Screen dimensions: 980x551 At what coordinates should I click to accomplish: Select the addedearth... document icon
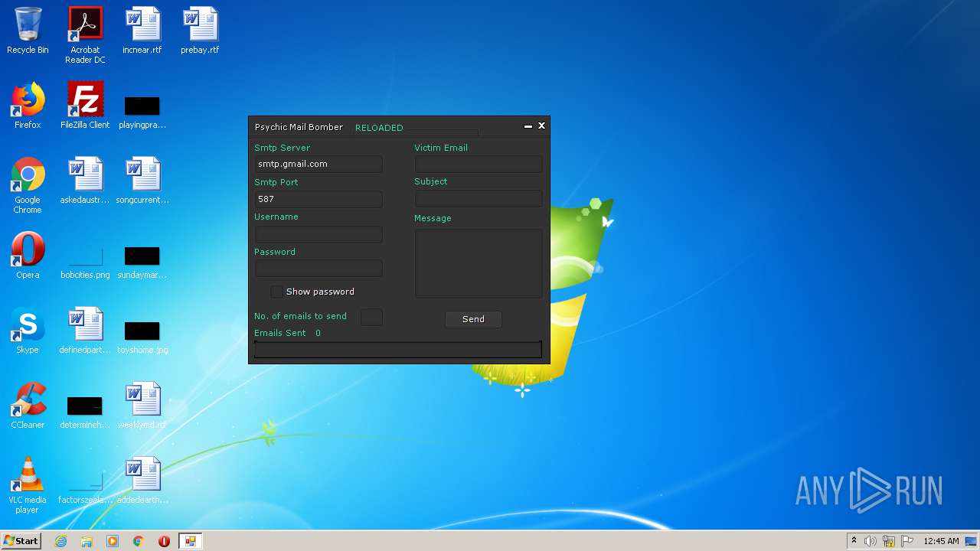(x=142, y=481)
